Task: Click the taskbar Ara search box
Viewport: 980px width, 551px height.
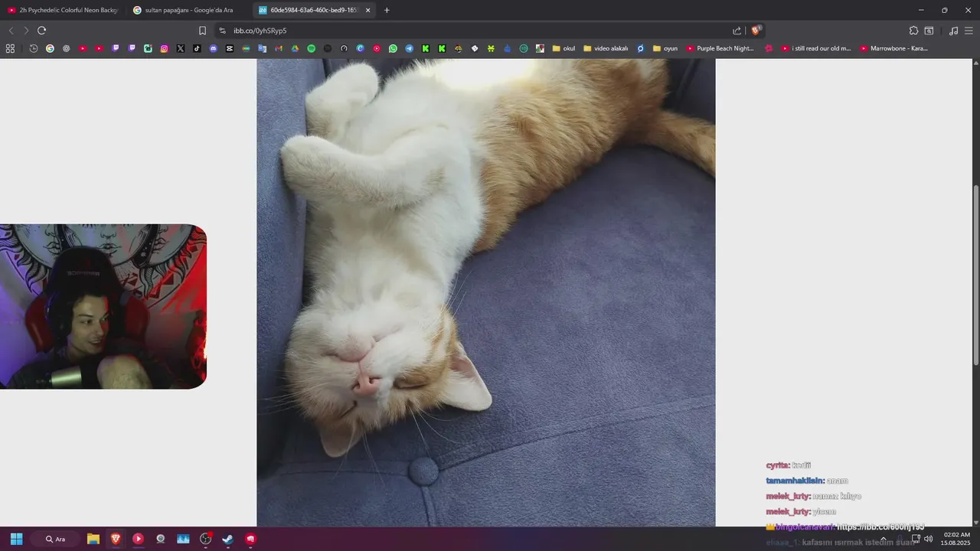Action: [56, 539]
